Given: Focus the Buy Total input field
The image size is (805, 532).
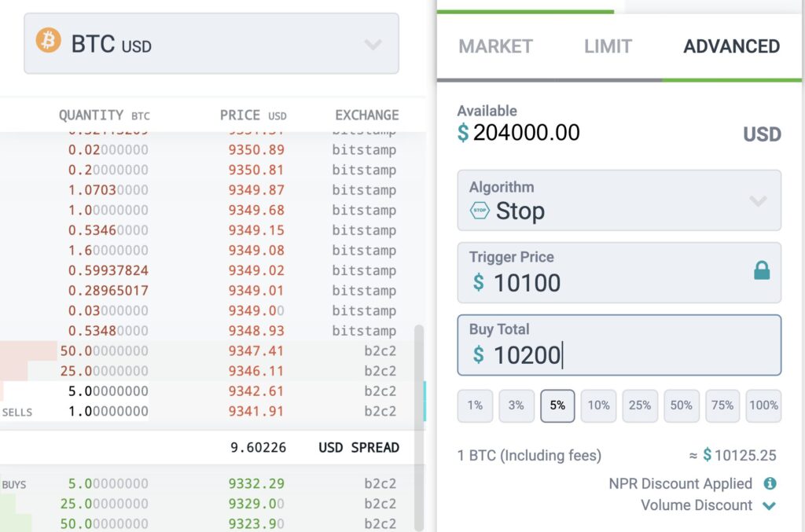Looking at the screenshot, I should pyautogui.click(x=619, y=345).
